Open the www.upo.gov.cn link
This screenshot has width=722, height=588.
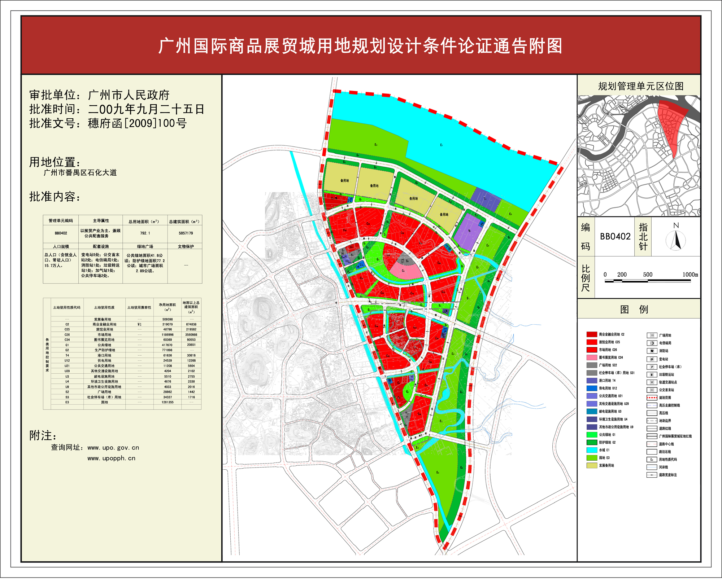[113, 448]
